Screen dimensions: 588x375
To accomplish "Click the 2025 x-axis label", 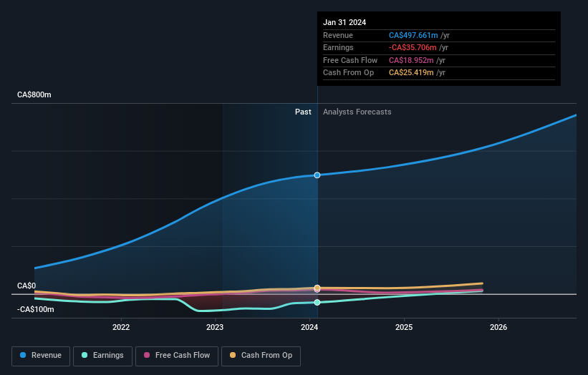I will (404, 328).
